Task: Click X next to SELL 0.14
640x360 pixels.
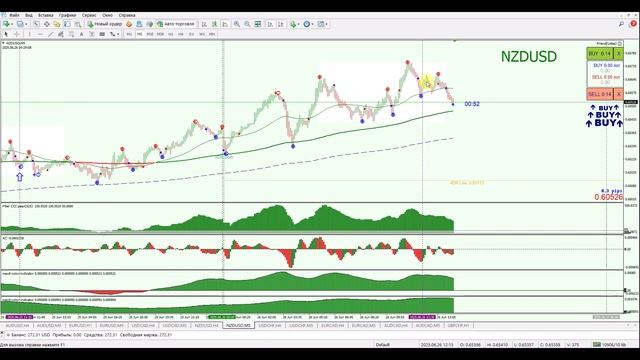Action: [619, 94]
